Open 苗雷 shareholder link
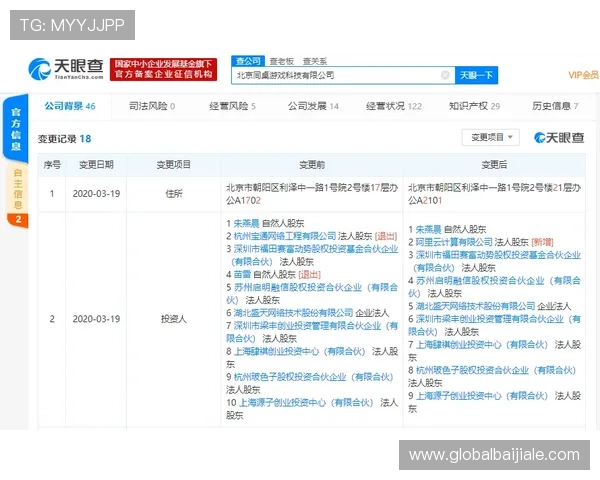The height and width of the screenshot is (480, 600). click(x=242, y=274)
